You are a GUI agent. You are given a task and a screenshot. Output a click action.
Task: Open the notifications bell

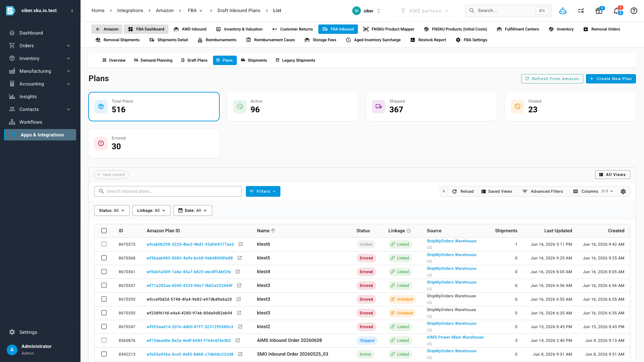616,11
